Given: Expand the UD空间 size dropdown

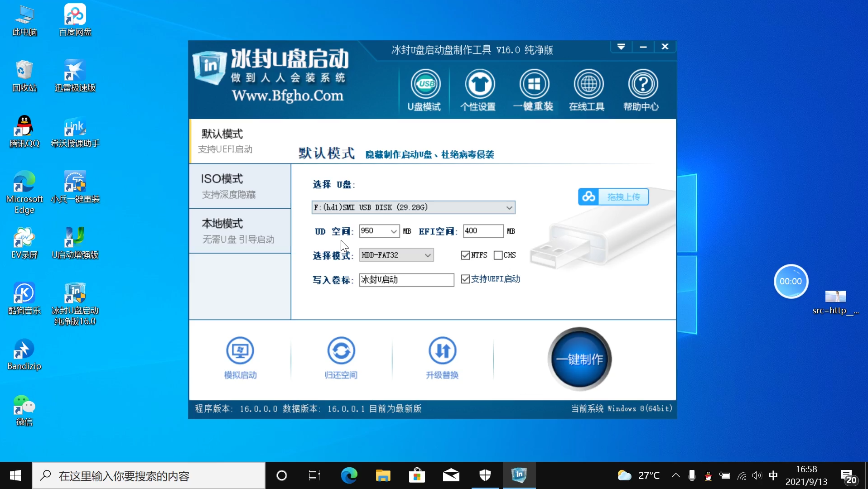Looking at the screenshot, I should [393, 231].
